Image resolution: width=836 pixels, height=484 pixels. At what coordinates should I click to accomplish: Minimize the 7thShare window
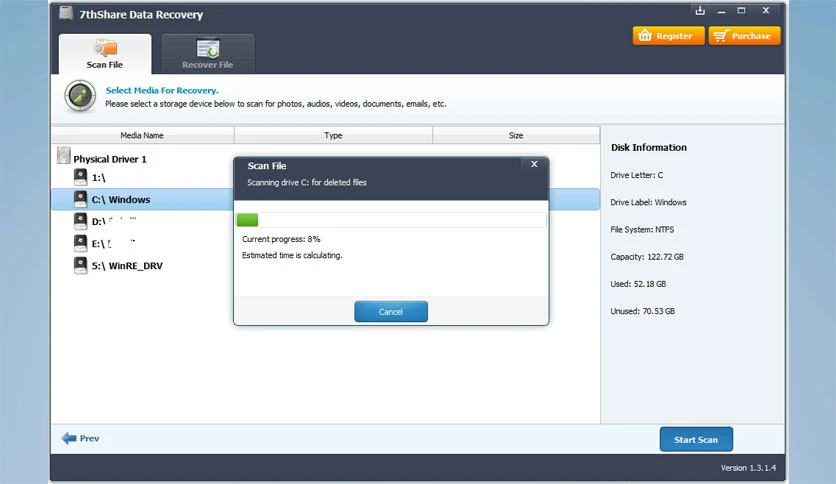(721, 11)
